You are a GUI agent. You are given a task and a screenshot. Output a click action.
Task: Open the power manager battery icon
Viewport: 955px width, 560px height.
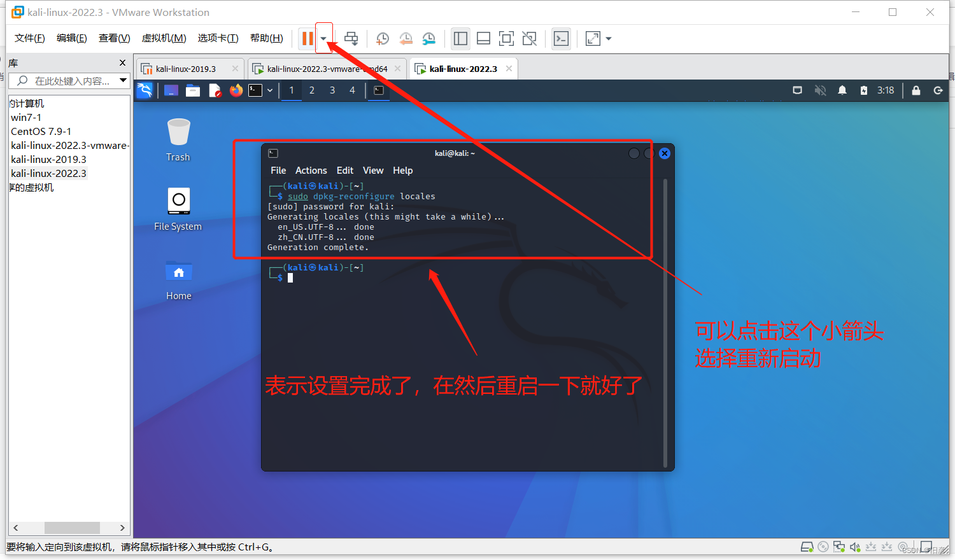(x=864, y=90)
